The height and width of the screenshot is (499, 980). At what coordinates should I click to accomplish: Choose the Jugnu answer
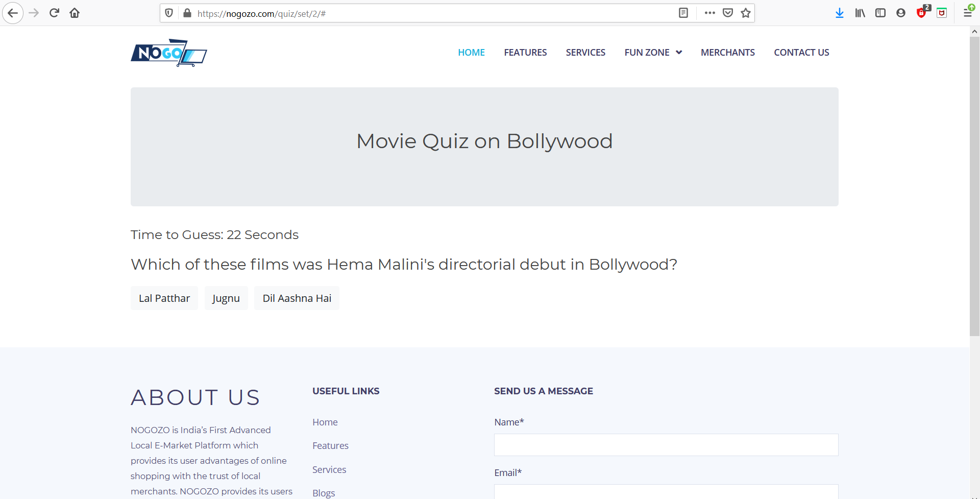point(226,298)
